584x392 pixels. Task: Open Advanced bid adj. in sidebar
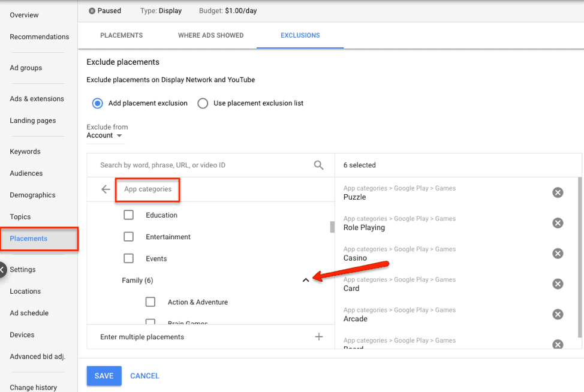click(38, 357)
